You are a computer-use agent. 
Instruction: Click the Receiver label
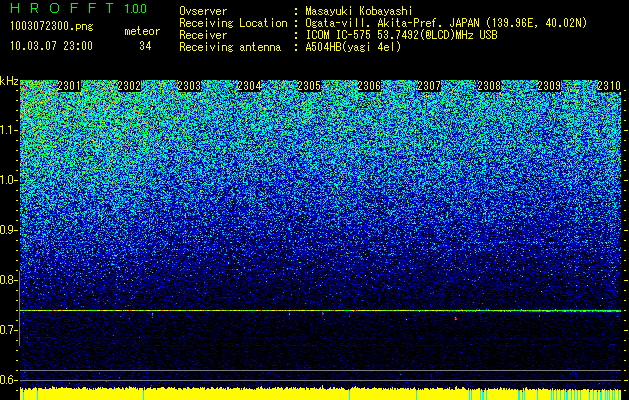coord(203,35)
